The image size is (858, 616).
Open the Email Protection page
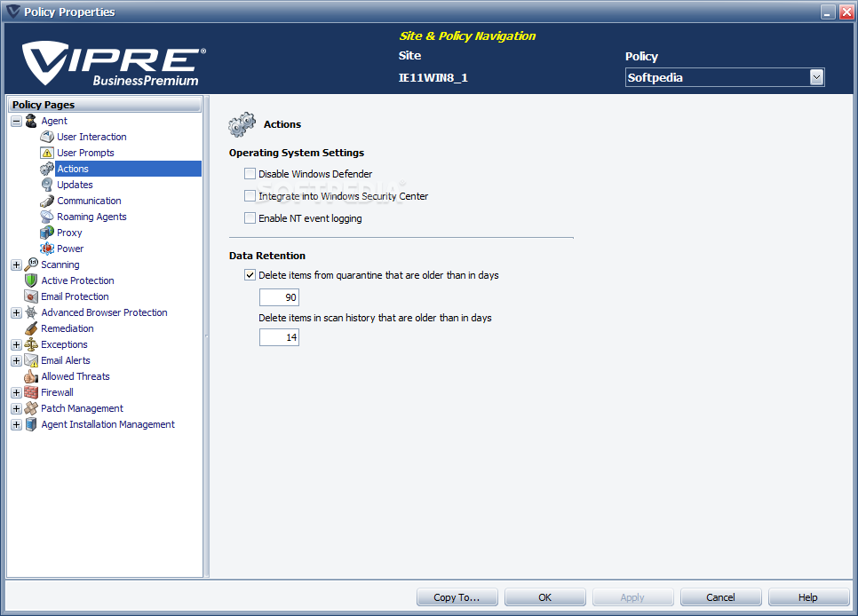75,296
